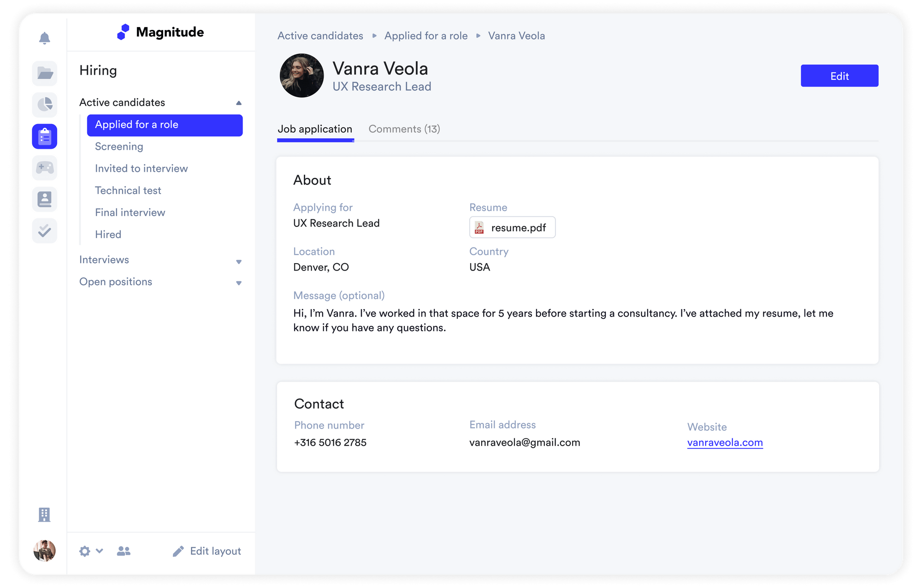Select the Job application tab
Viewport: 922px width, 588px height.
point(315,129)
